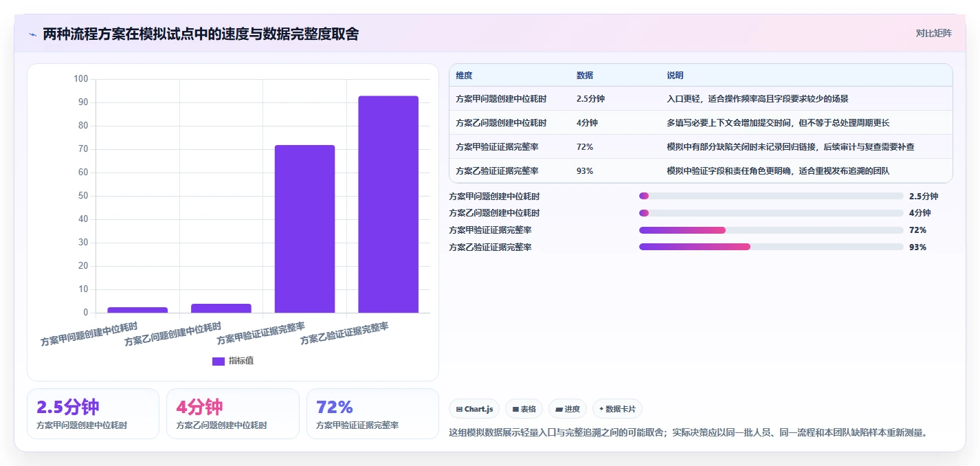This screenshot has width=980, height=466.
Task: Click the 72% table data cell
Action: pyautogui.click(x=585, y=147)
